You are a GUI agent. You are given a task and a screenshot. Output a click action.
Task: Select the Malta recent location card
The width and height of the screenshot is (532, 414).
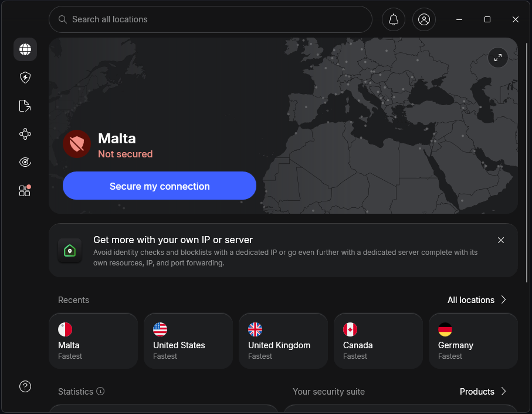93,341
